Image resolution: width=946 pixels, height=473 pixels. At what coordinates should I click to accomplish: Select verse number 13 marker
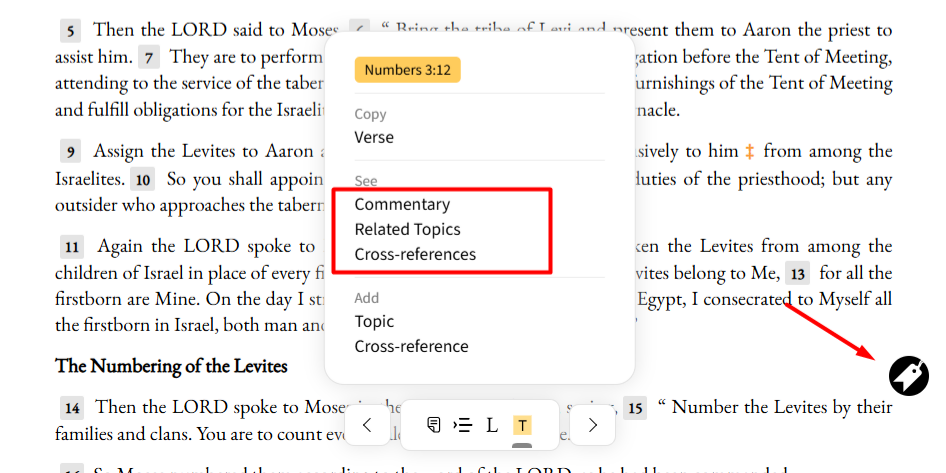click(798, 275)
